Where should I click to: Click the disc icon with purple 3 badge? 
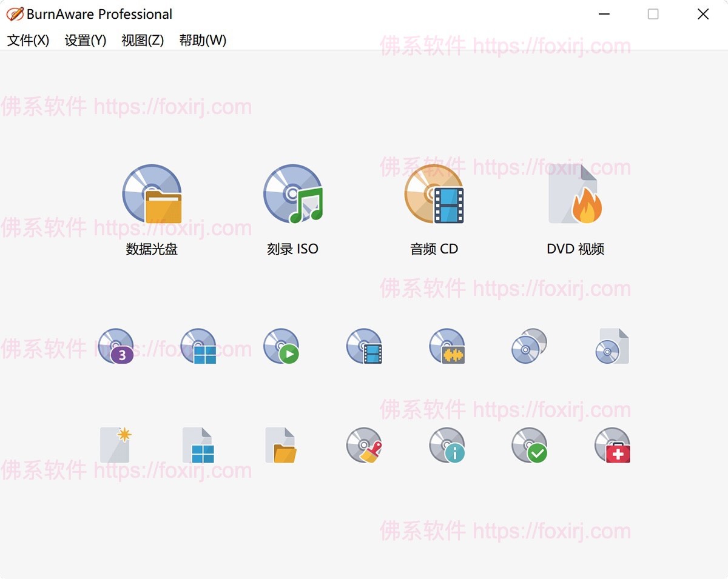point(116,346)
